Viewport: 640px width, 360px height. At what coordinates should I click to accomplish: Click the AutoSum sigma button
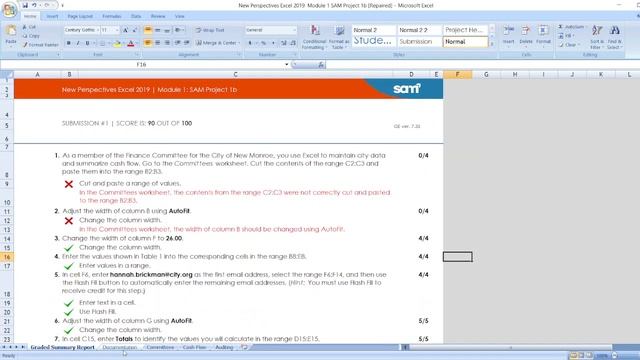571,27
